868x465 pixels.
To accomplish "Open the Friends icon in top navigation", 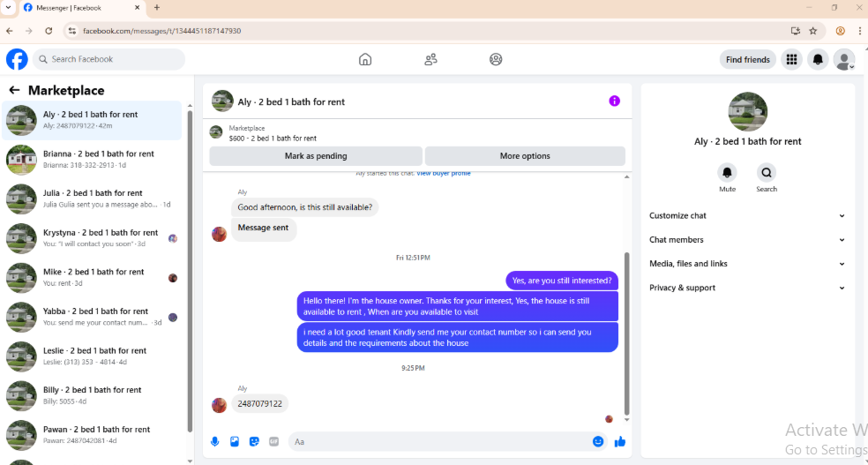I will pos(430,59).
